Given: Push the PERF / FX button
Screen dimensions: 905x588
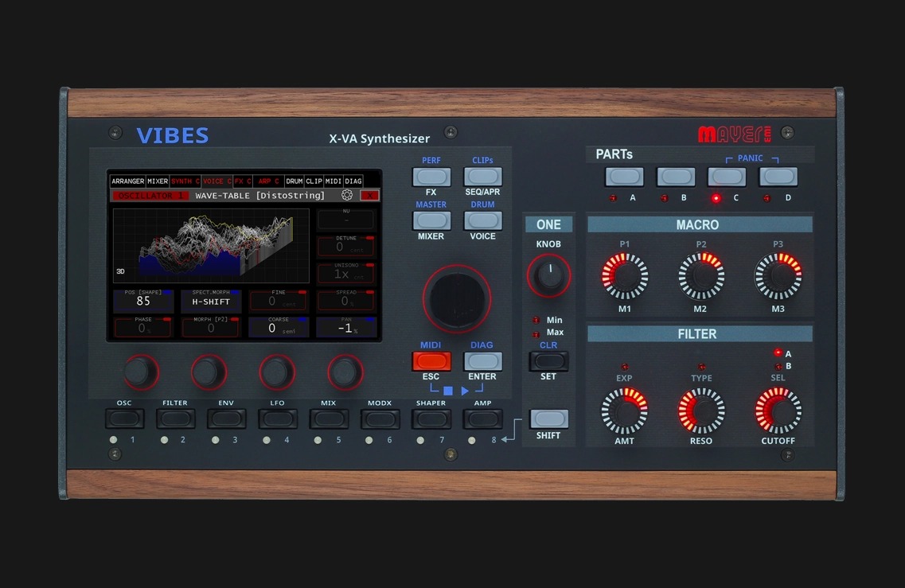Looking at the screenshot, I should (x=431, y=177).
